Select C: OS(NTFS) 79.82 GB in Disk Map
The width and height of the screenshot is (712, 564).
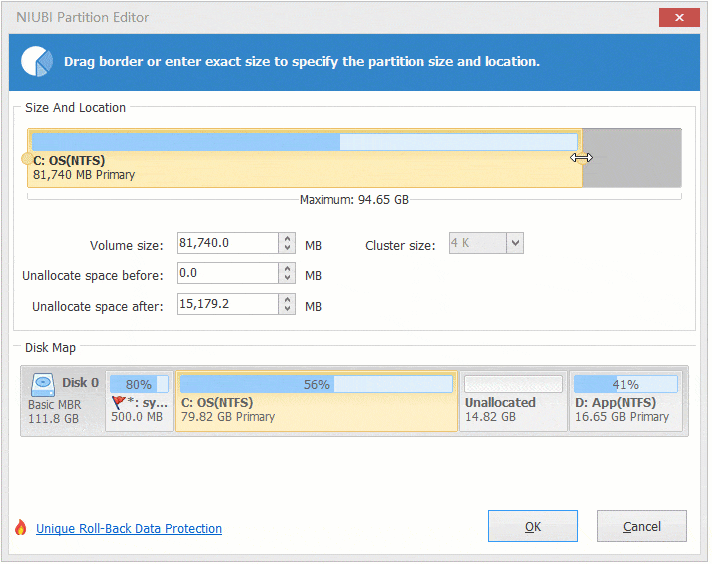[x=316, y=401]
